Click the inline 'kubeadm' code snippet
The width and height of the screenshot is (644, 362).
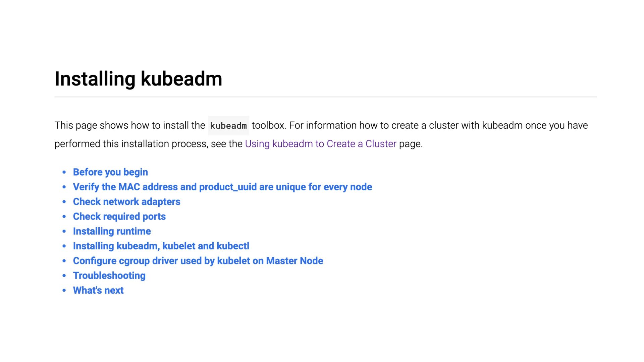(228, 126)
